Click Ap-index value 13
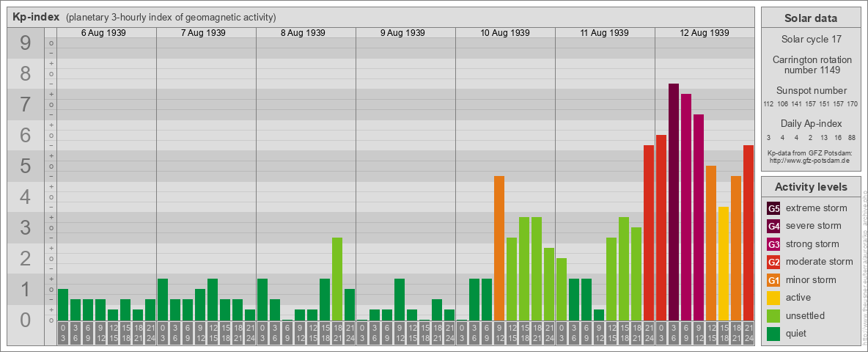This screenshot has width=868, height=352. pos(824,137)
